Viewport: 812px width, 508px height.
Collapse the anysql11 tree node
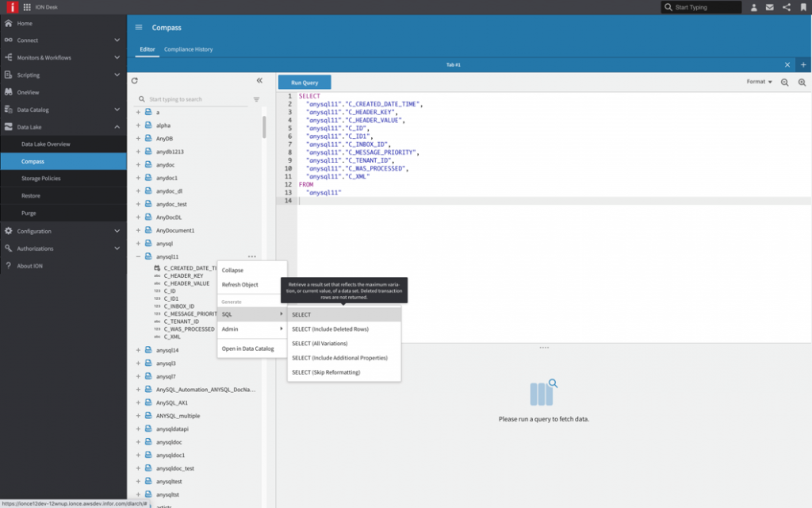(x=138, y=256)
